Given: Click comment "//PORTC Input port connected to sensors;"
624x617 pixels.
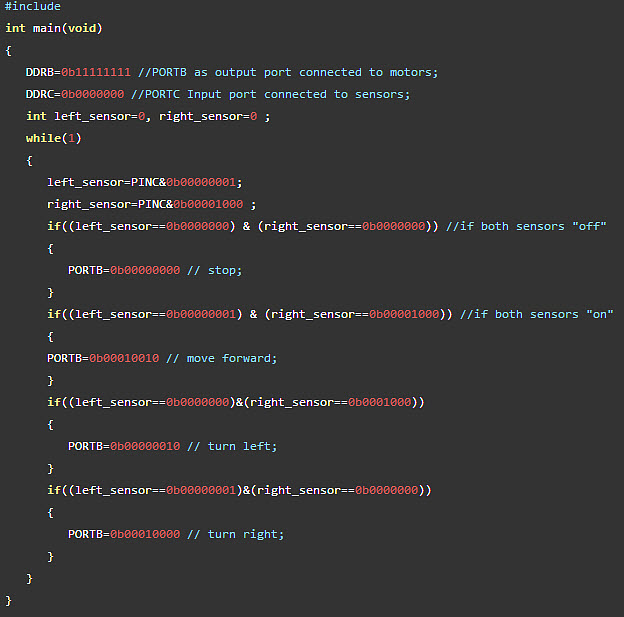Looking at the screenshot, I should pyautogui.click(x=270, y=94).
